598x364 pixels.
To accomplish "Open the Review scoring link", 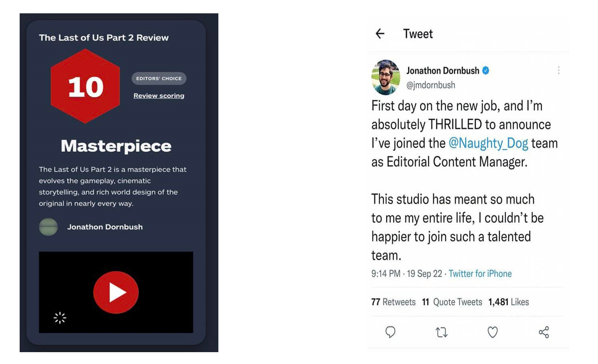I will 159,96.
